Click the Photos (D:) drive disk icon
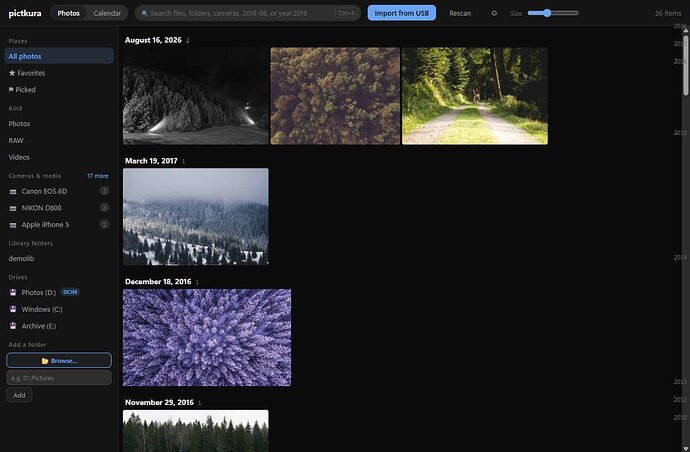 (13, 292)
